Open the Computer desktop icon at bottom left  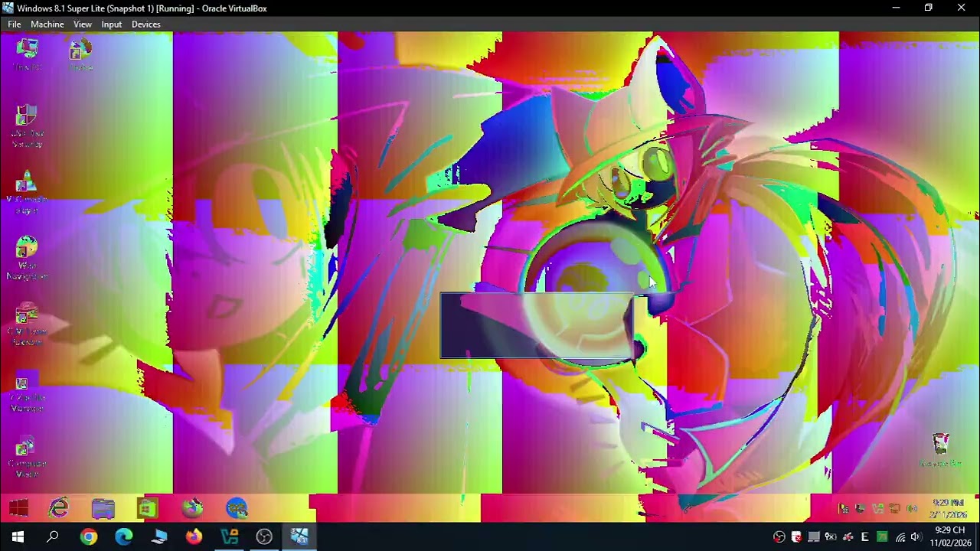[x=27, y=457]
